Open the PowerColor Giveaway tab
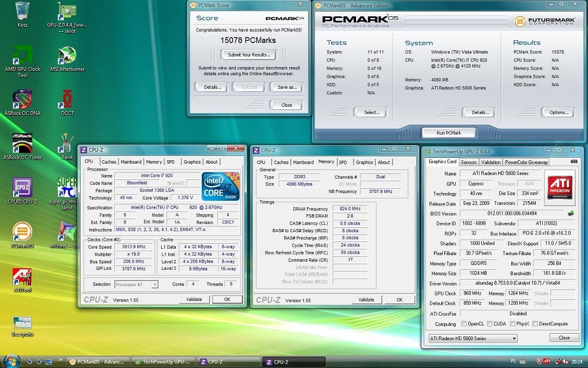 (526, 162)
